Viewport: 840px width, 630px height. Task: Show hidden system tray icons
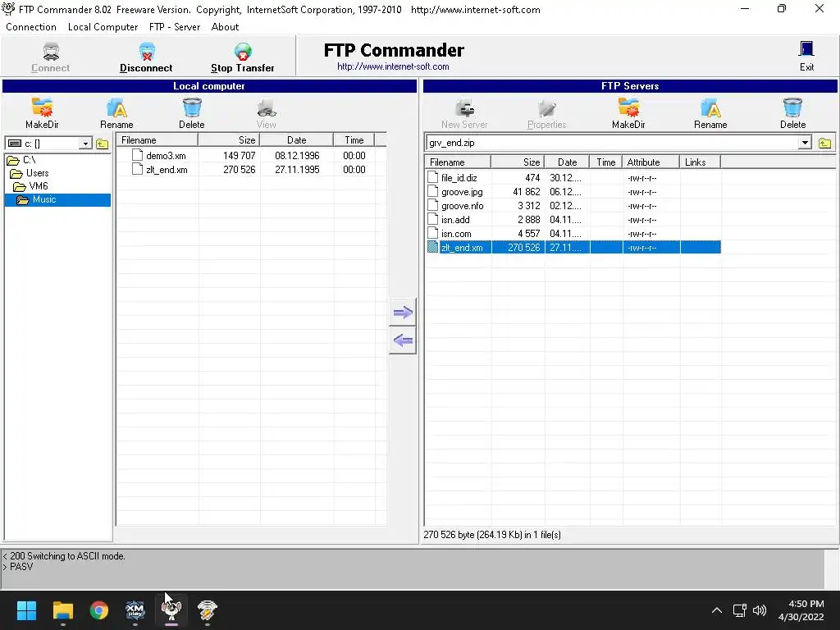[717, 610]
